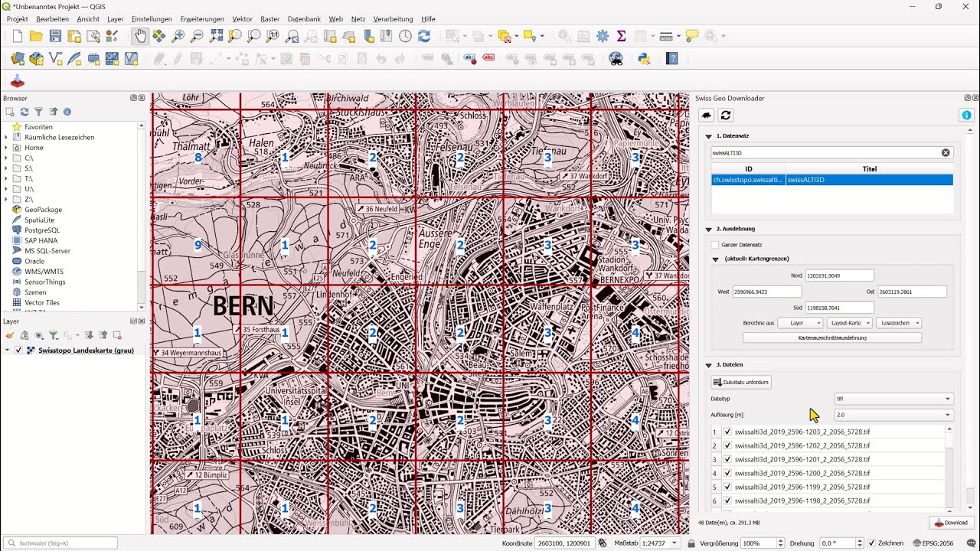This screenshot has width=980, height=551.
Task: Open a project via the folder icon
Action: (36, 36)
